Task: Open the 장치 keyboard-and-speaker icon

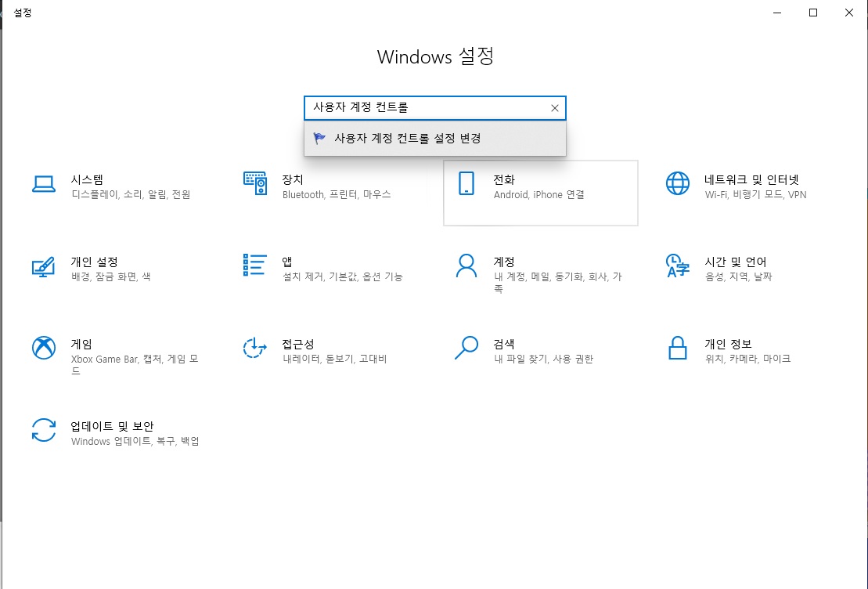Action: (254, 183)
